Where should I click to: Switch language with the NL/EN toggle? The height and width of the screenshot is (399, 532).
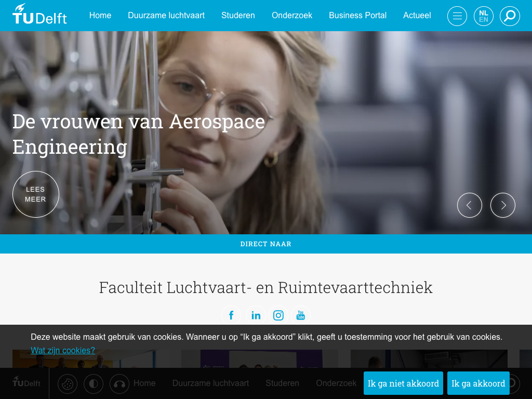[x=484, y=16]
